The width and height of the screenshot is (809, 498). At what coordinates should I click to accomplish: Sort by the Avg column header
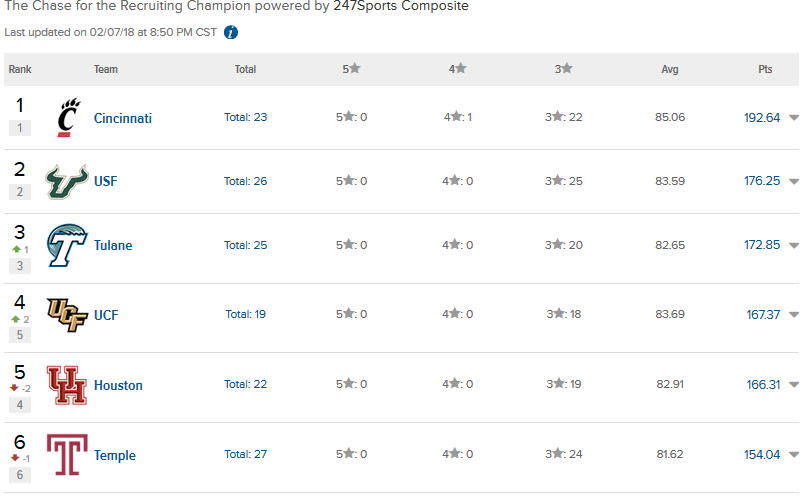tap(670, 69)
